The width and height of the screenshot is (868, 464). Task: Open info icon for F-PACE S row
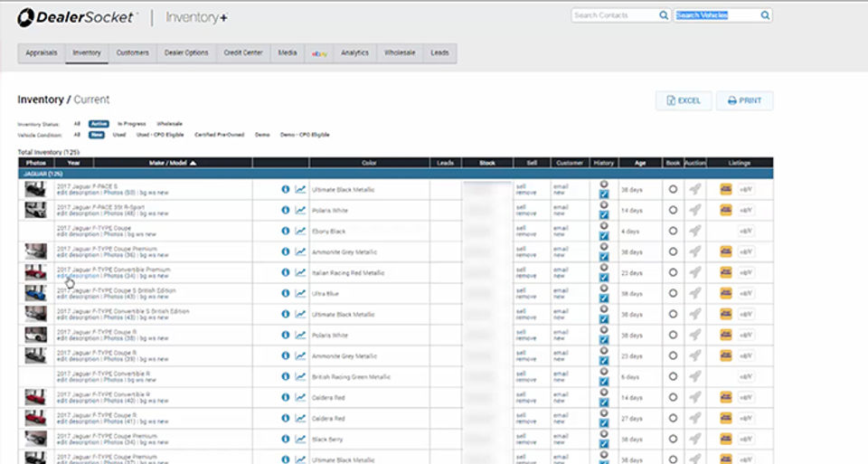point(285,189)
